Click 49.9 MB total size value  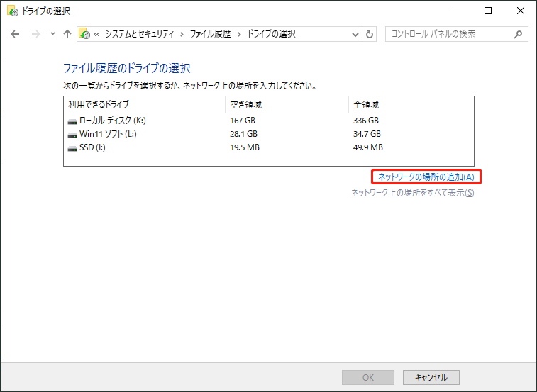(368, 147)
